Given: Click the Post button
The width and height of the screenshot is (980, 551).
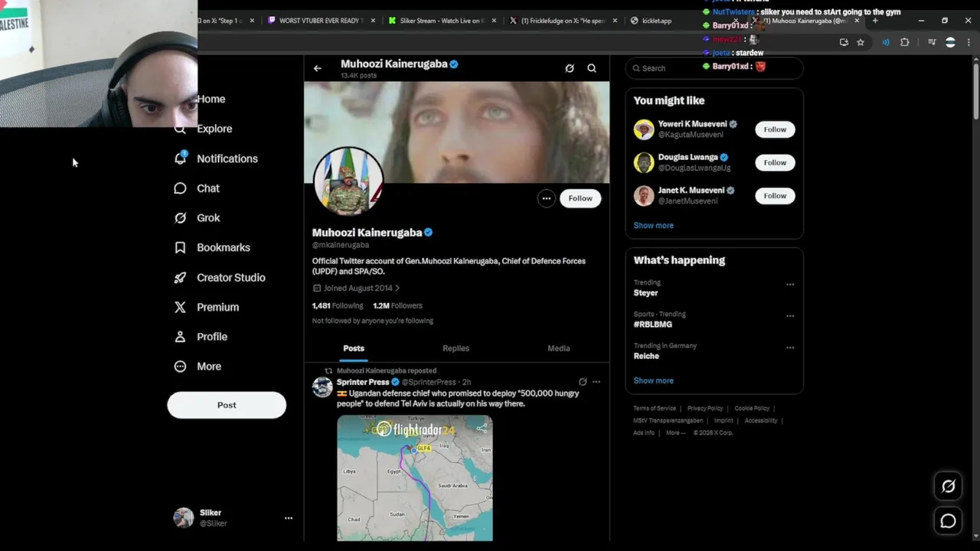Looking at the screenshot, I should (227, 405).
